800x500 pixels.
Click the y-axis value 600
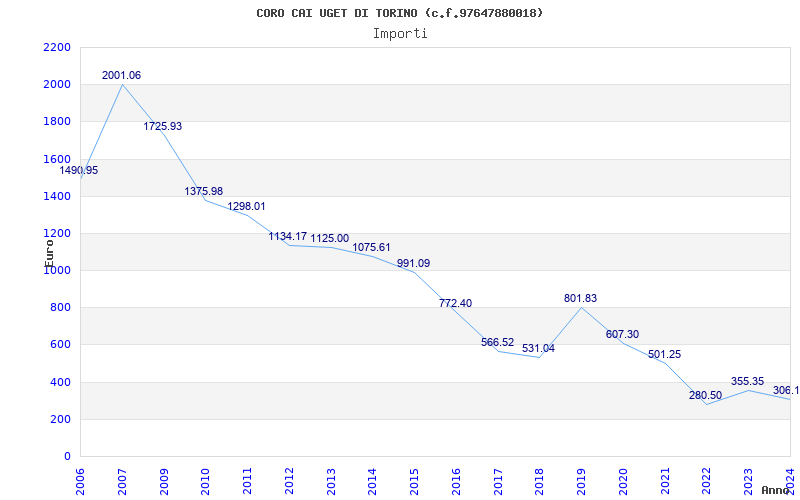60,345
